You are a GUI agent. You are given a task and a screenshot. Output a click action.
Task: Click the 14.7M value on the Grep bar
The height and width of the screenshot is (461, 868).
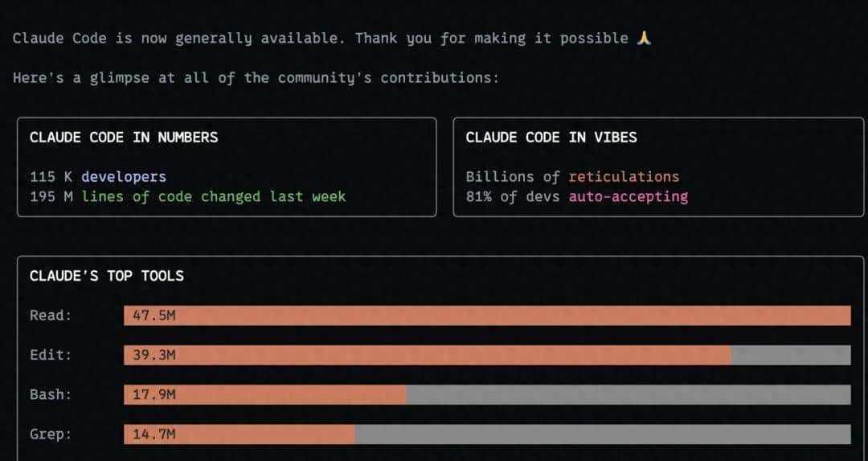click(x=154, y=434)
